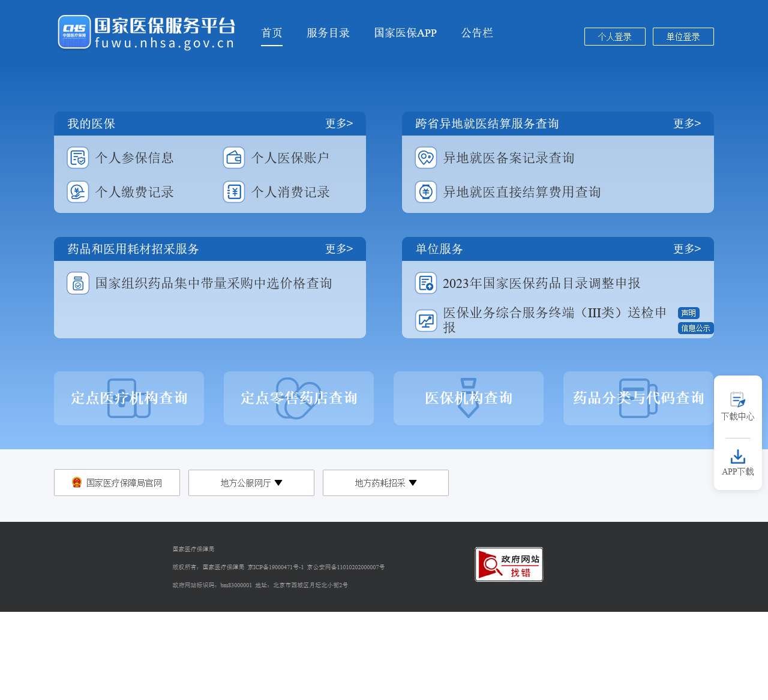The width and height of the screenshot is (768, 700).
Task: Click the 异地就医备案记录查询 location icon
Action: pos(426,158)
